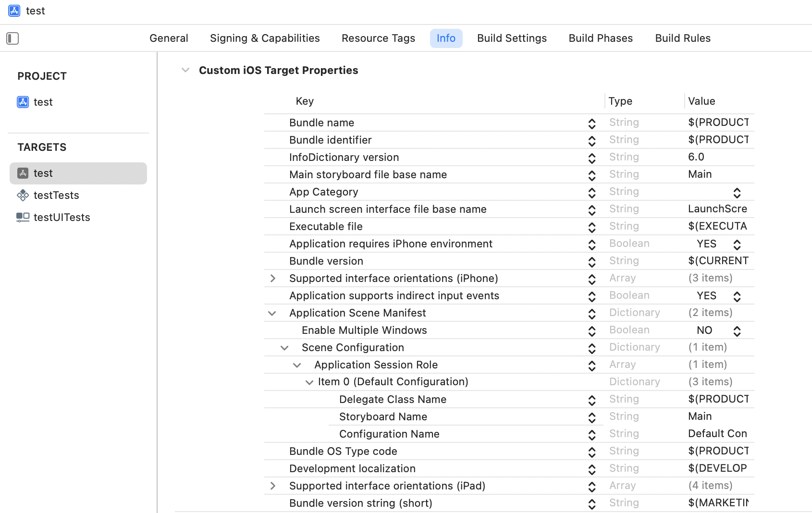Click the Key column header
Screen dimensions: 812x513
[x=305, y=101]
